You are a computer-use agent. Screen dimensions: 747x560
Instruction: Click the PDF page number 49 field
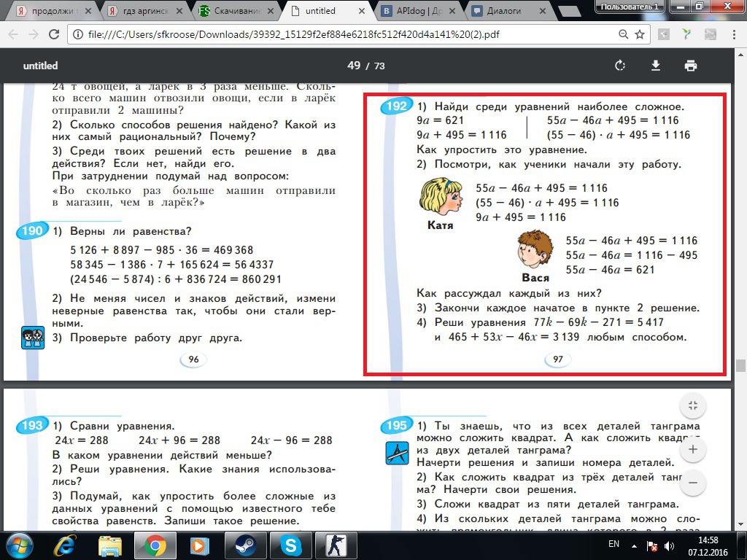354,66
